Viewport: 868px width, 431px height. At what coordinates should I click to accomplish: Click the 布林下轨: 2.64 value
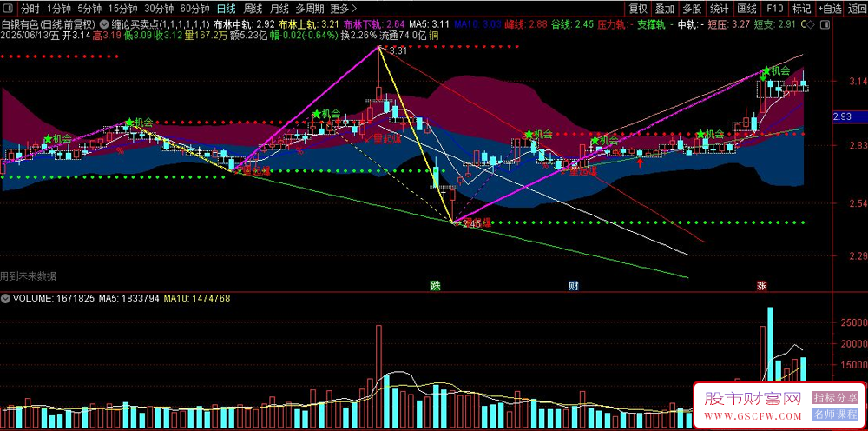pos(374,24)
